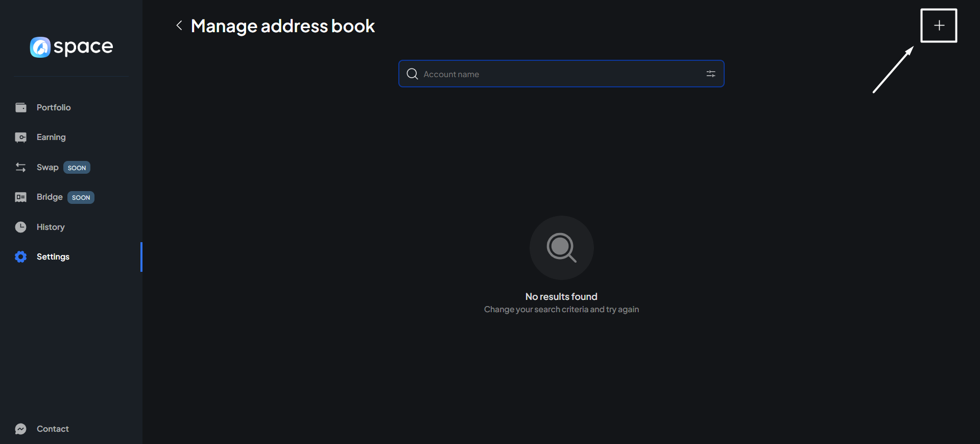Select the History menu entry

[x=51, y=227]
